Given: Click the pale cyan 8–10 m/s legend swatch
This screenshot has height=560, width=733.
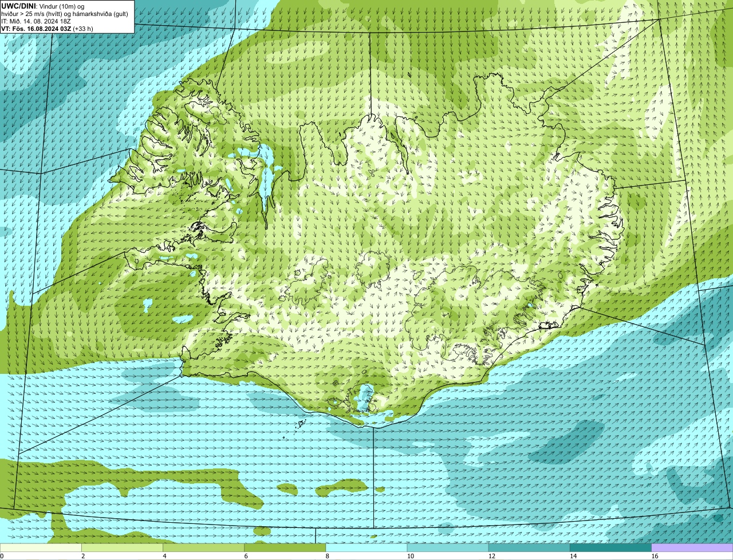Looking at the screenshot, I should click(366, 547).
